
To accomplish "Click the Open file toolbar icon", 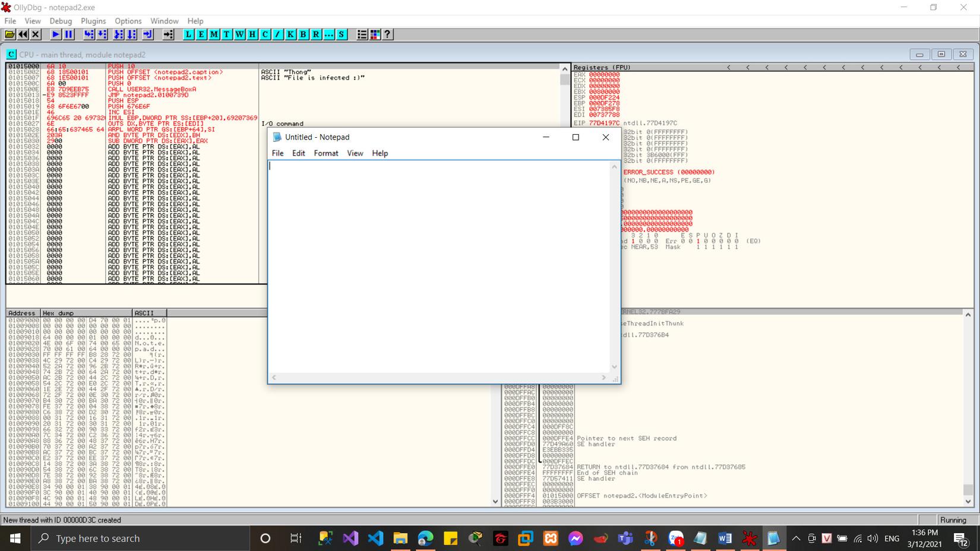I will pyautogui.click(x=10, y=34).
